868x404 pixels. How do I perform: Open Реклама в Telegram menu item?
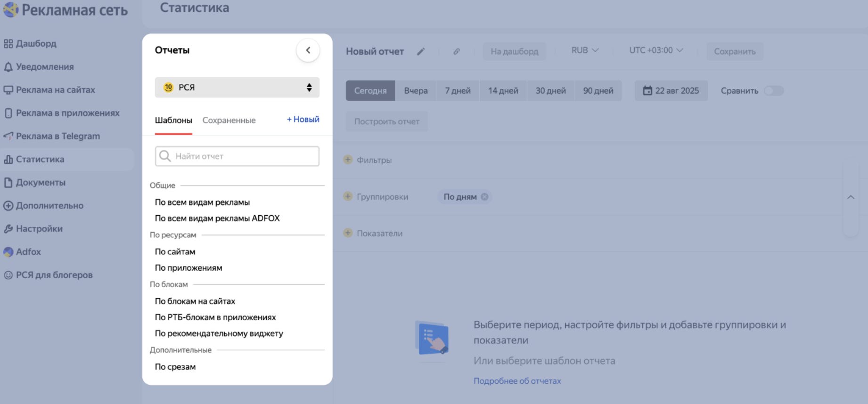coord(57,136)
